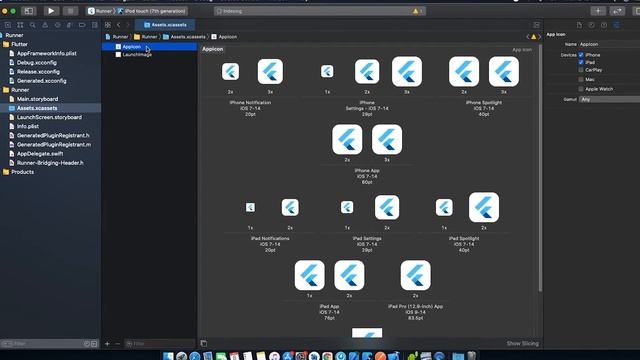This screenshot has height=360, width=640.
Task: Stop the running build
Action: pos(70,11)
